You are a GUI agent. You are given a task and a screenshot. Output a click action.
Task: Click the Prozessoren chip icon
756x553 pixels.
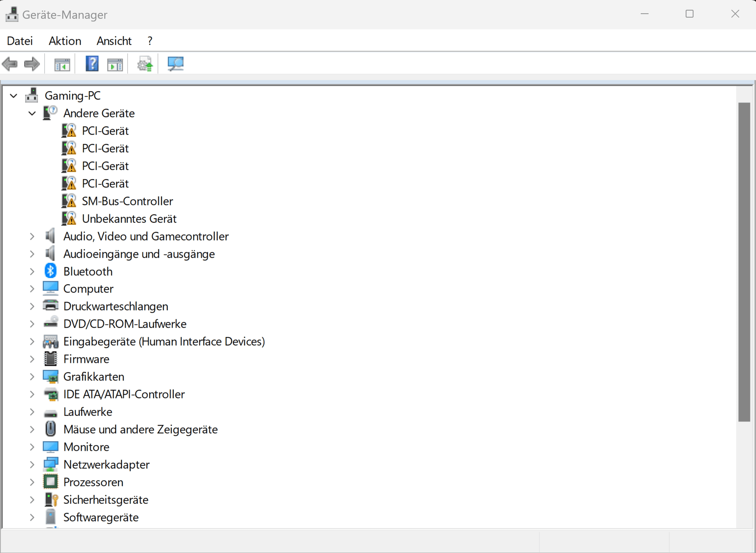click(50, 482)
